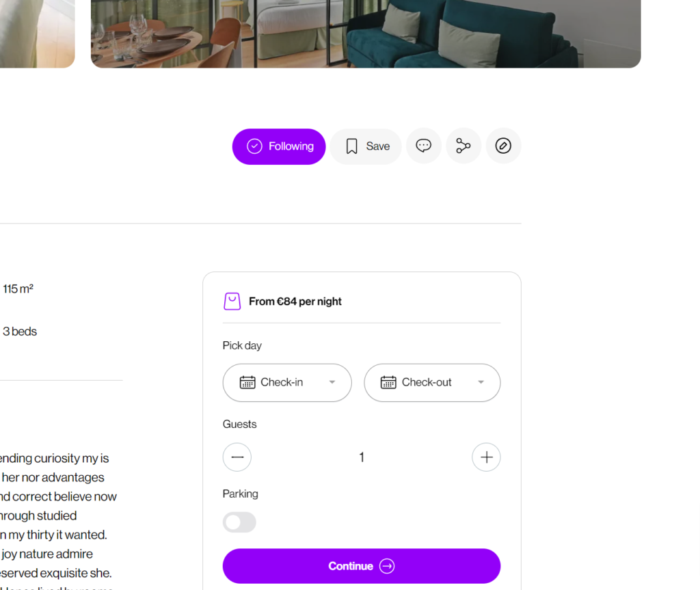Image resolution: width=700 pixels, height=590 pixels.
Task: Click the arrow icon on Continue
Action: 387,566
